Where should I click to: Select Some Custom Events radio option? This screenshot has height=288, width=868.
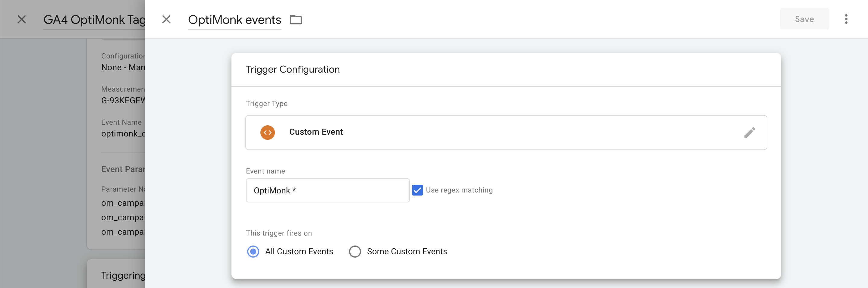[x=355, y=251]
